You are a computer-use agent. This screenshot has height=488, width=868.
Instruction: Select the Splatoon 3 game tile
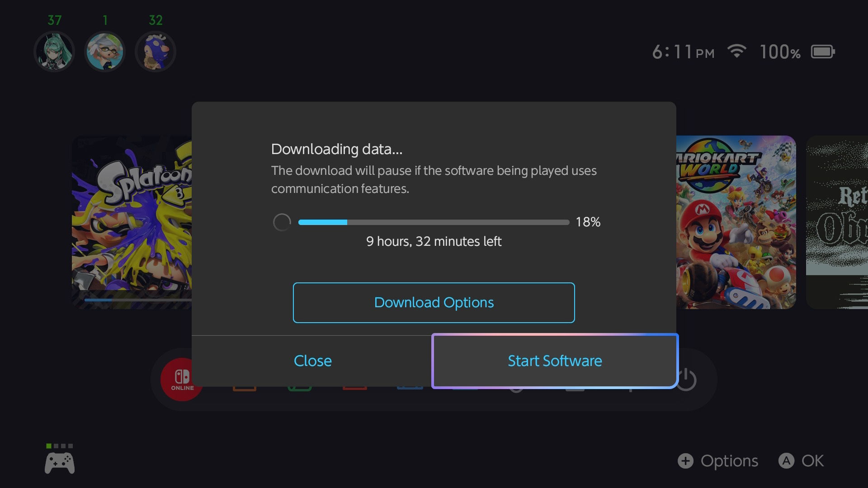click(132, 221)
